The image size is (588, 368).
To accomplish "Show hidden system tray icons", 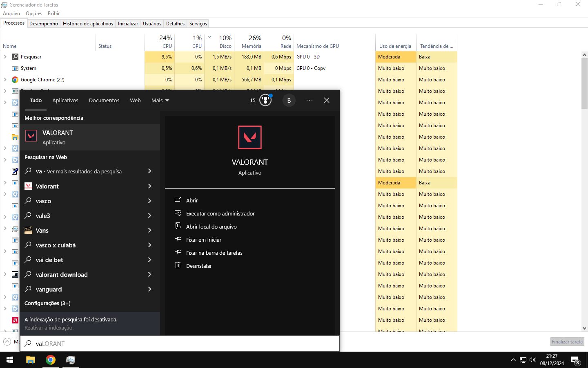I will [513, 360].
